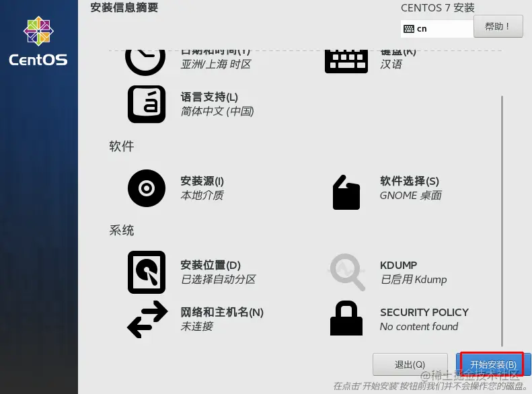Open software selection package icon
Viewport: 532px width, 394px height.
coord(346,192)
